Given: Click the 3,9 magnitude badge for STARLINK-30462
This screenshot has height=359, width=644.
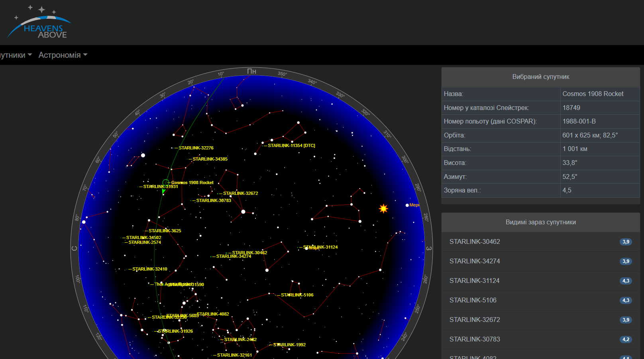Looking at the screenshot, I should coord(626,242).
